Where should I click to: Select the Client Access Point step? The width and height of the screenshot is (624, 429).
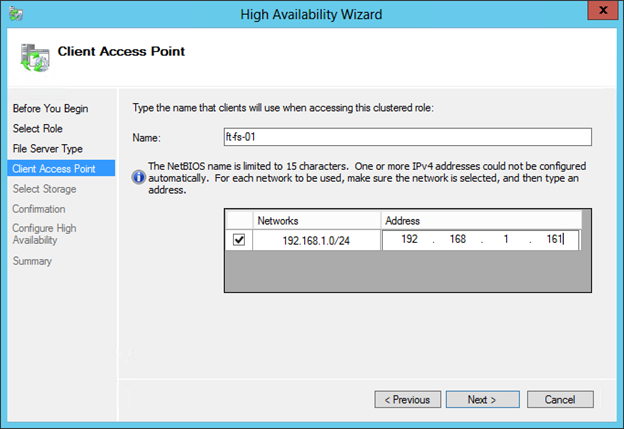61,168
